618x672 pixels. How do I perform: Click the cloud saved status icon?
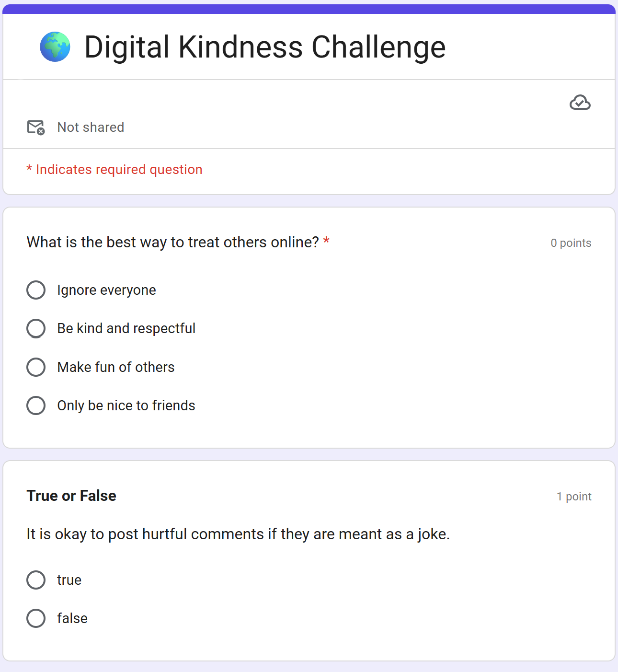point(580,103)
